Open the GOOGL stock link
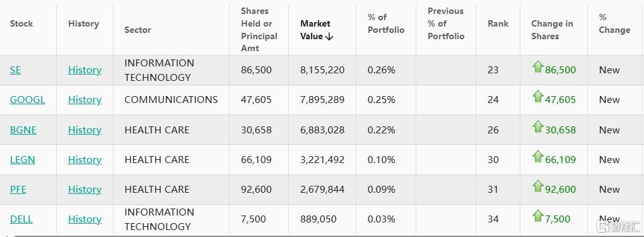644x237 pixels. pyautogui.click(x=28, y=100)
